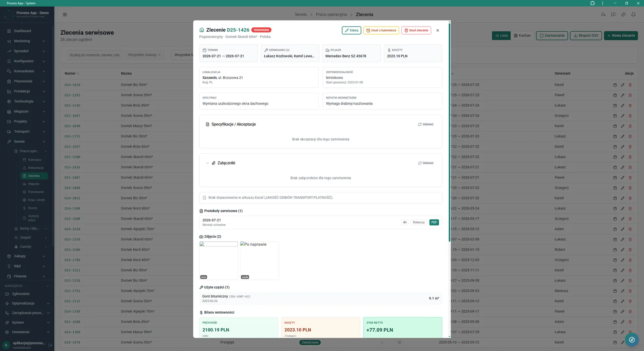Collapse the Załączniki section chevron

pyautogui.click(x=207, y=163)
